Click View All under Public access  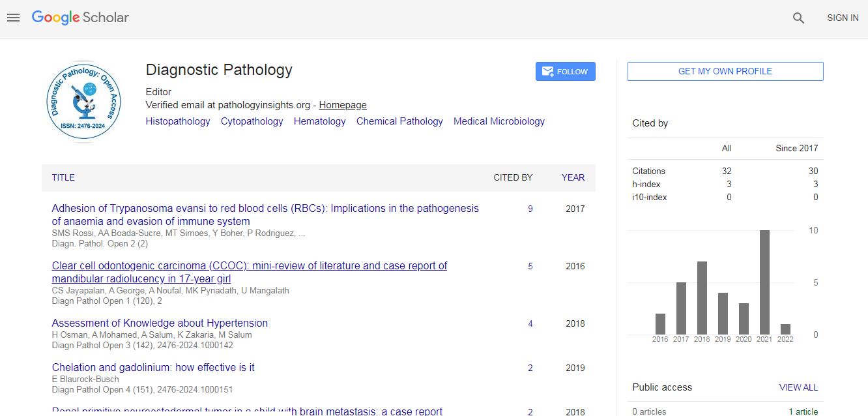(x=798, y=387)
